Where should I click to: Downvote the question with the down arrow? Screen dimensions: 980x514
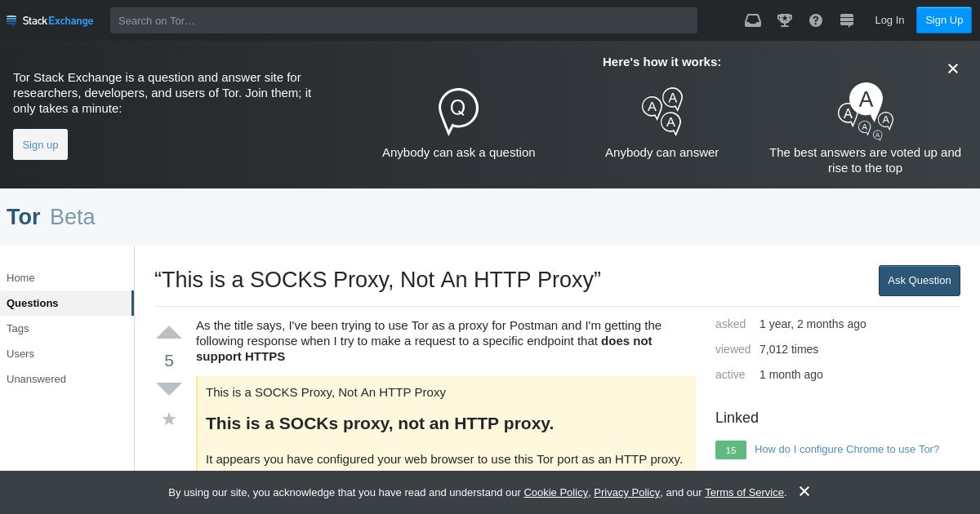[x=169, y=388]
